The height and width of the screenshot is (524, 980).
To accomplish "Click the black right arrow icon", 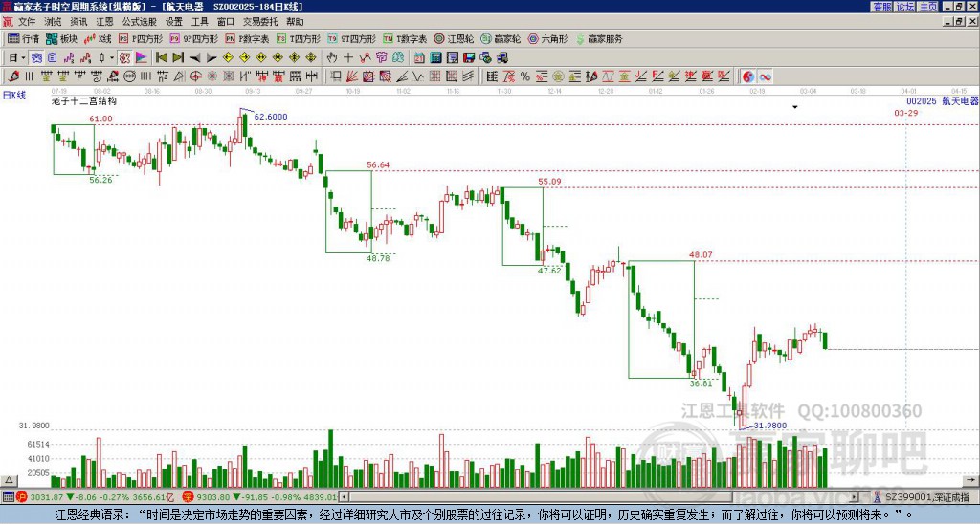I will 212,57.
